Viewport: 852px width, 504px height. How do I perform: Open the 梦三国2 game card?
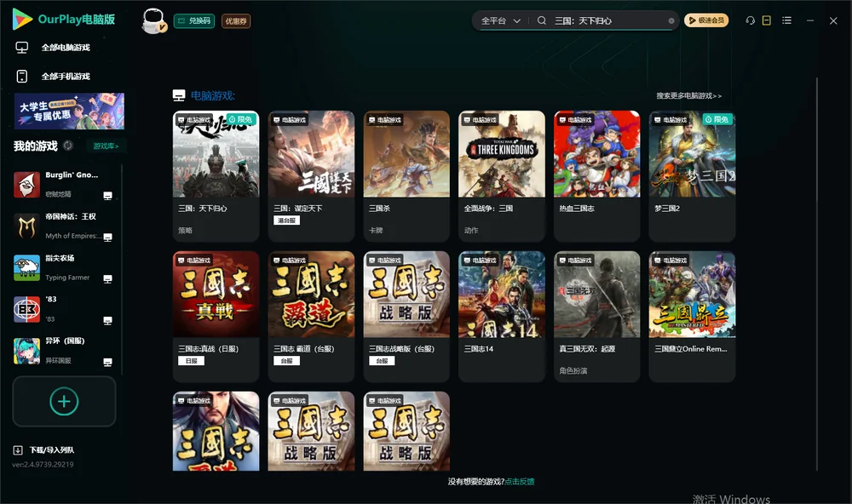(x=692, y=176)
